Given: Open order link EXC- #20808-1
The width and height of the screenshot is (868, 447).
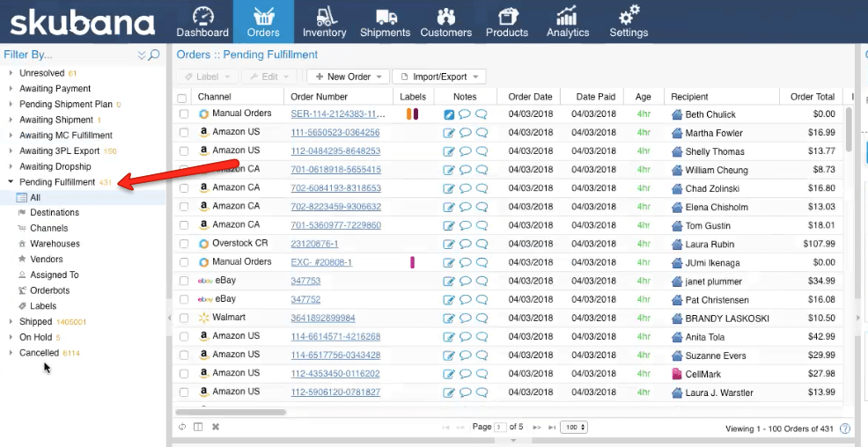Looking at the screenshot, I should [x=321, y=262].
